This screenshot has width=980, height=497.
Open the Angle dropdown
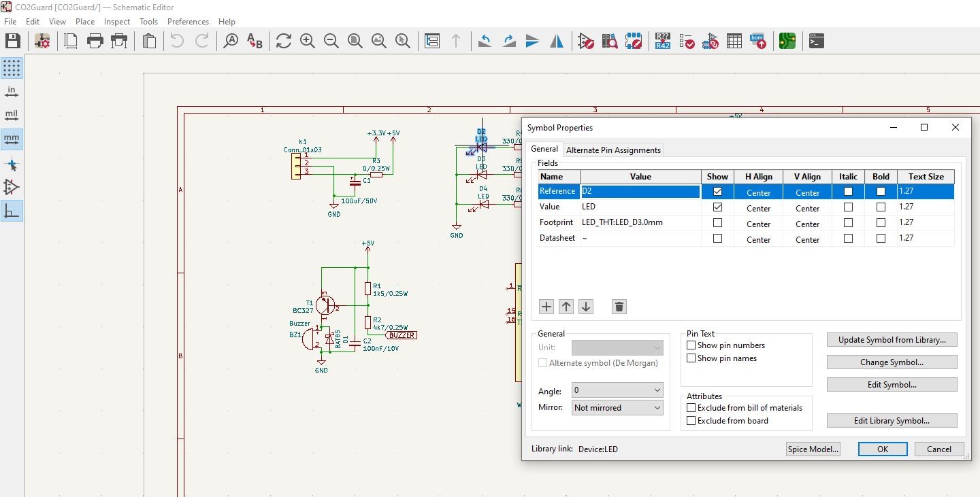[617, 390]
